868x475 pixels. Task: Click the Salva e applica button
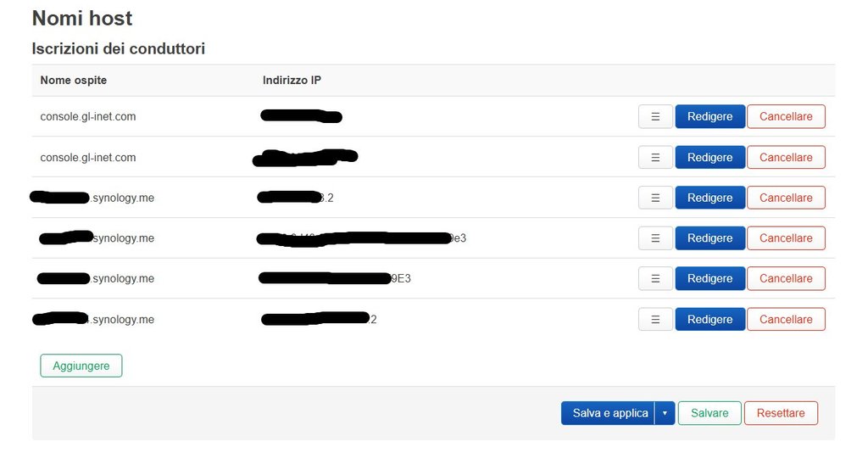tap(609, 413)
